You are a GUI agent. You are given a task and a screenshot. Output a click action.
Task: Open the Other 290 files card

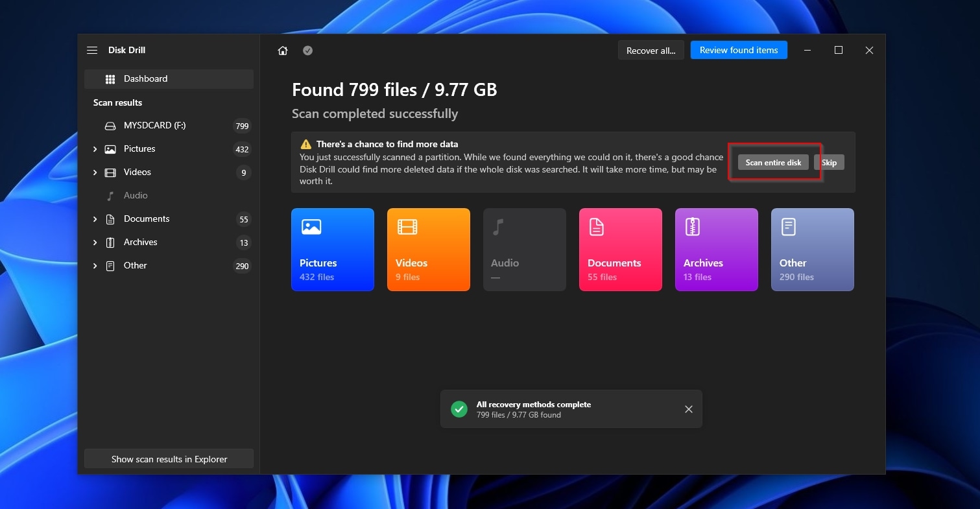coord(813,250)
